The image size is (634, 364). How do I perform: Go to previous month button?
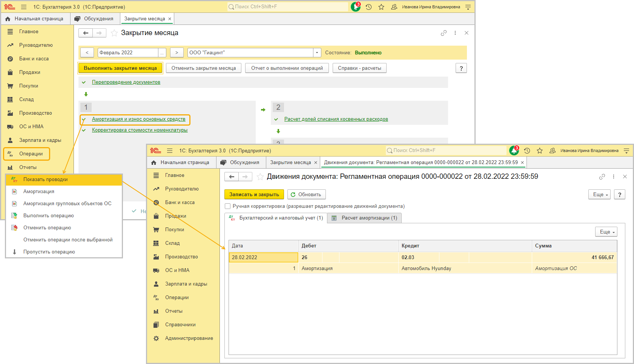point(87,53)
